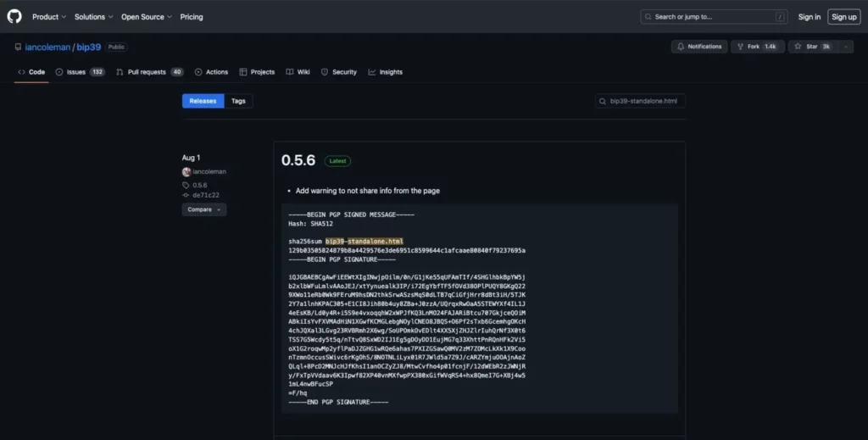Star the bip39 repository
This screenshot has width=868, height=440.
[812, 47]
